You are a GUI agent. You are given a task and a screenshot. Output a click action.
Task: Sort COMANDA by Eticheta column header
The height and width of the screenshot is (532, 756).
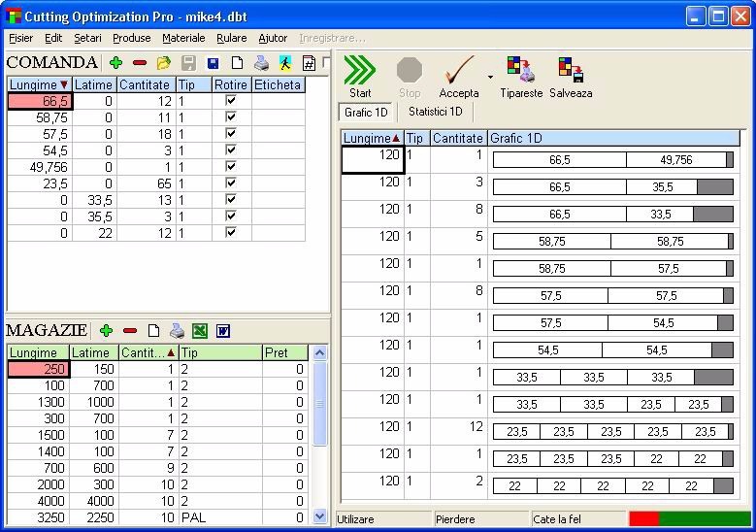tap(279, 84)
